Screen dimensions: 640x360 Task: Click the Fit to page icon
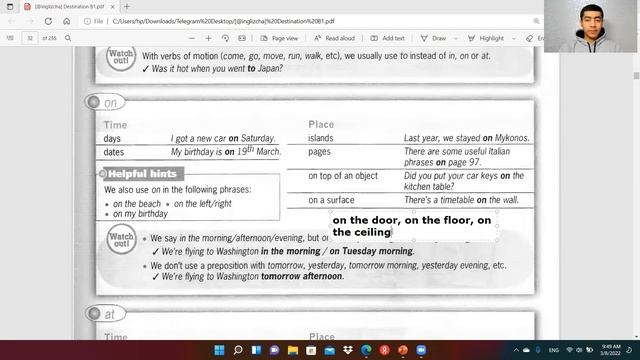242,38
